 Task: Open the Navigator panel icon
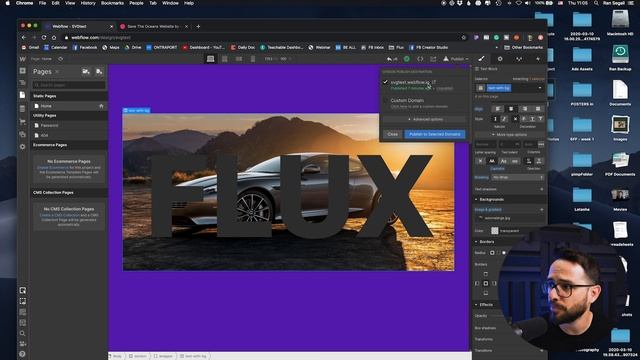click(x=23, y=83)
